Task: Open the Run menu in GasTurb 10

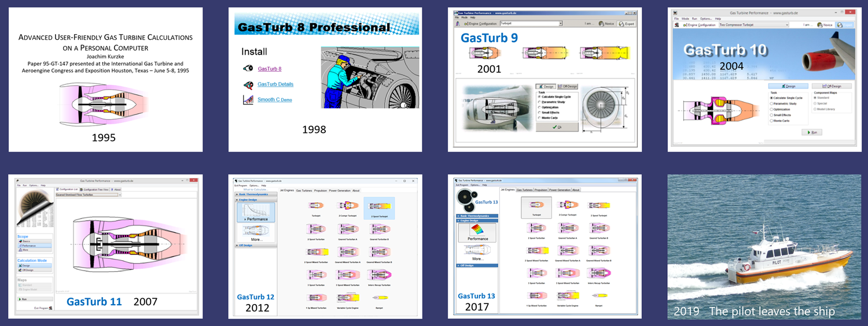Action: (x=694, y=18)
